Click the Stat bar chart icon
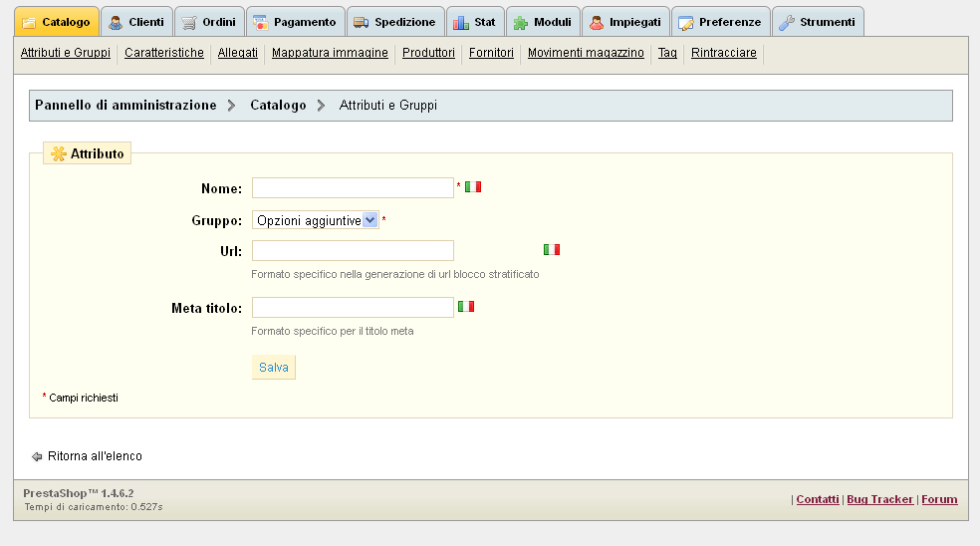 pyautogui.click(x=461, y=23)
